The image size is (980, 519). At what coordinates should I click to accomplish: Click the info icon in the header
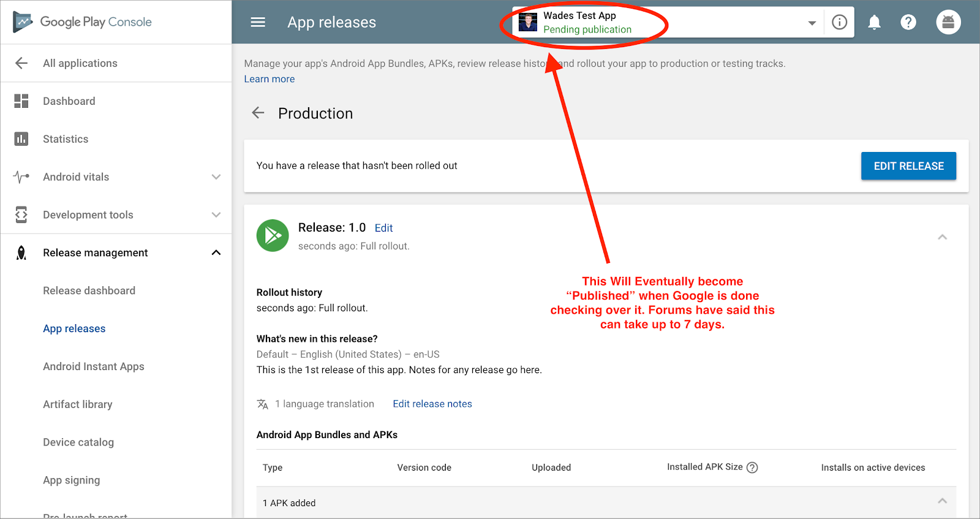click(x=840, y=22)
